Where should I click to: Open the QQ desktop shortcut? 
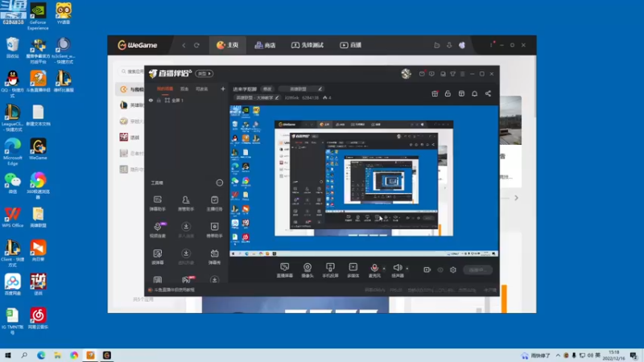(x=12, y=84)
